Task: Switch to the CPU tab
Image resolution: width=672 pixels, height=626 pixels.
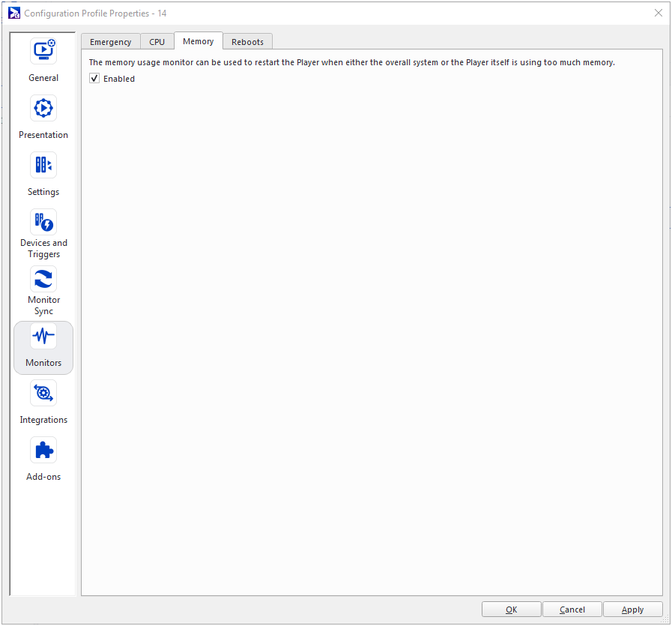Action: click(157, 41)
